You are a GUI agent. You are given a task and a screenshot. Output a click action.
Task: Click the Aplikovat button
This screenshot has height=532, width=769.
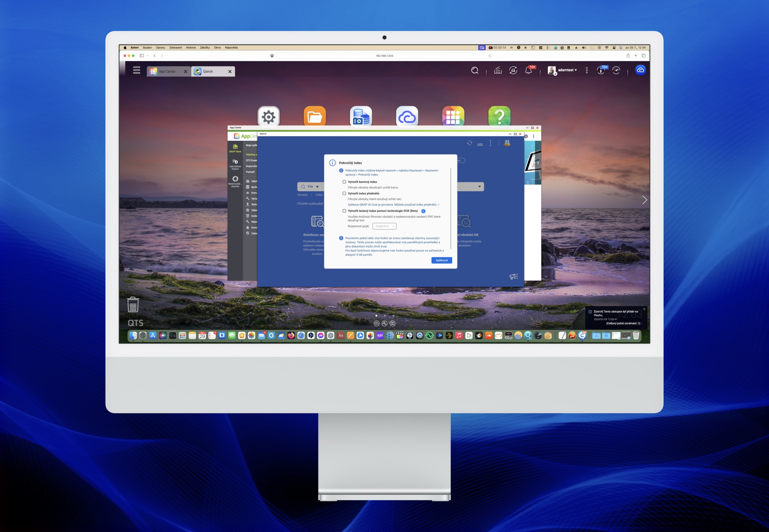click(x=441, y=260)
